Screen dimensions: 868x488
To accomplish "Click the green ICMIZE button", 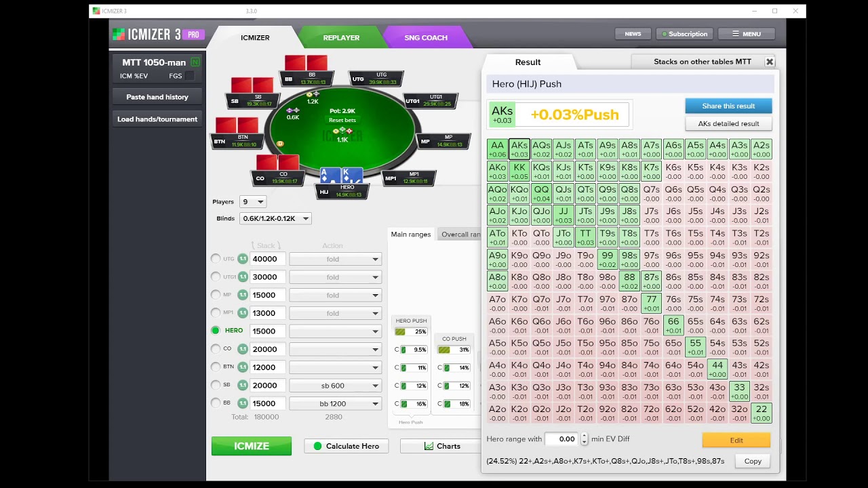I will click(252, 446).
